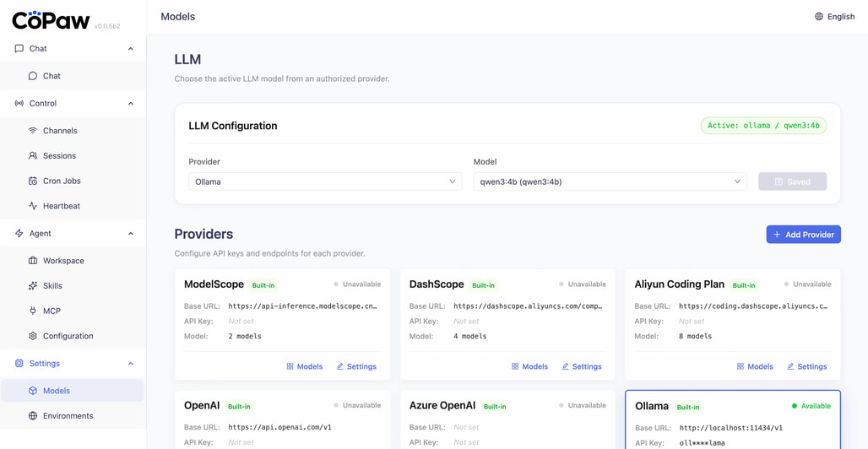Click the Environments globe icon
Viewport: 868px width, 449px height.
(x=33, y=416)
